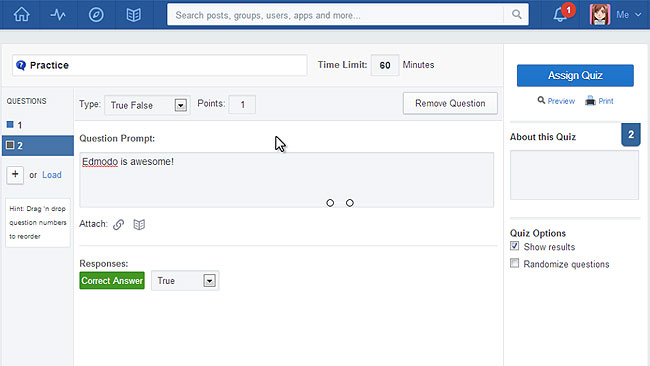
Task: Uncheck the Show results checkbox
Action: [514, 246]
